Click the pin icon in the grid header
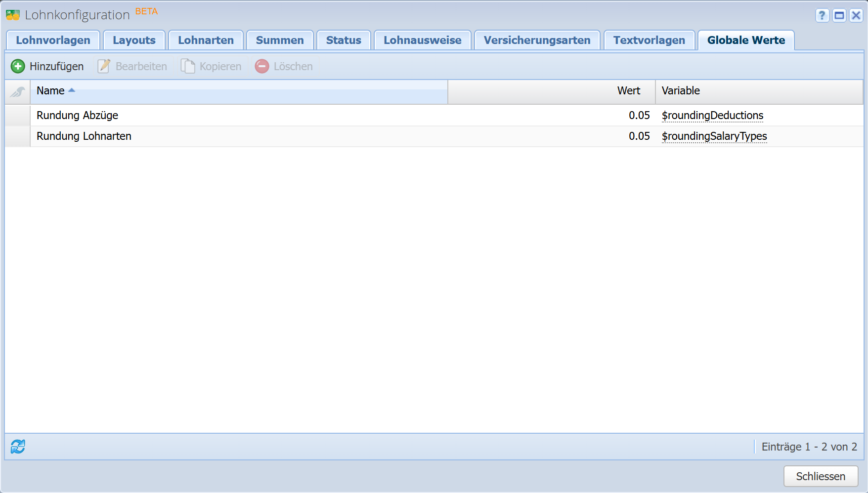The height and width of the screenshot is (493, 868). pyautogui.click(x=18, y=91)
